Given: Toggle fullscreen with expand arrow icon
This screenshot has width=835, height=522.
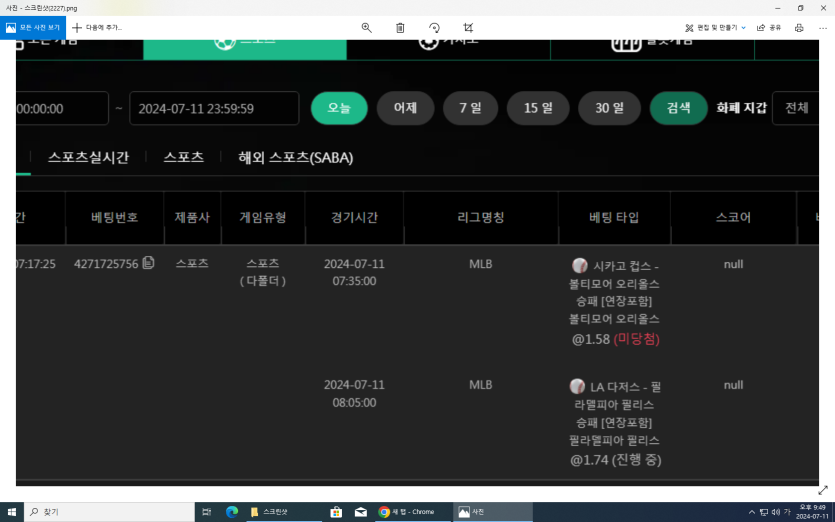Looking at the screenshot, I should click(x=823, y=490).
